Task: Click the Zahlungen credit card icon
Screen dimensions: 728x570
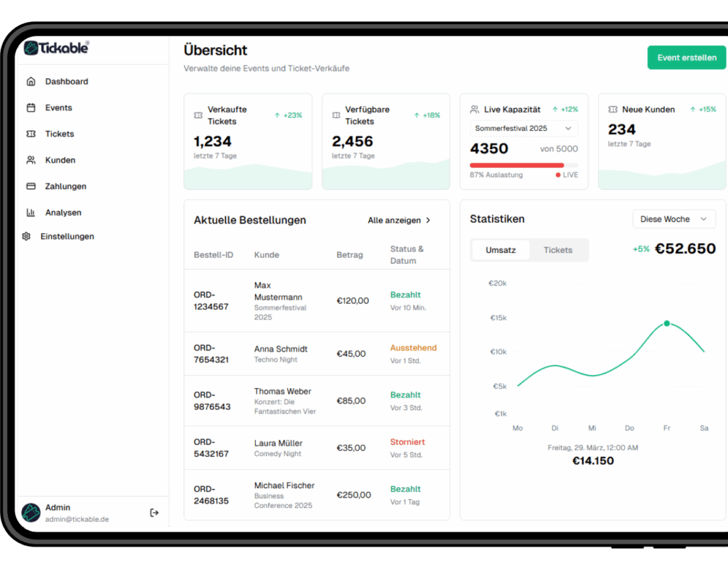Action: 31,186
